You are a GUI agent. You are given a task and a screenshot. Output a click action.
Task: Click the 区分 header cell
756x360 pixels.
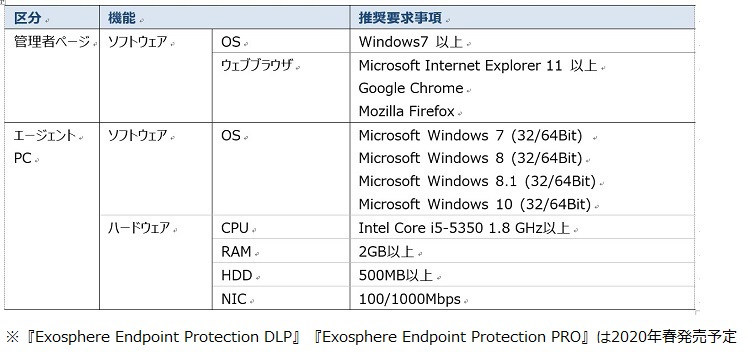tap(52, 18)
